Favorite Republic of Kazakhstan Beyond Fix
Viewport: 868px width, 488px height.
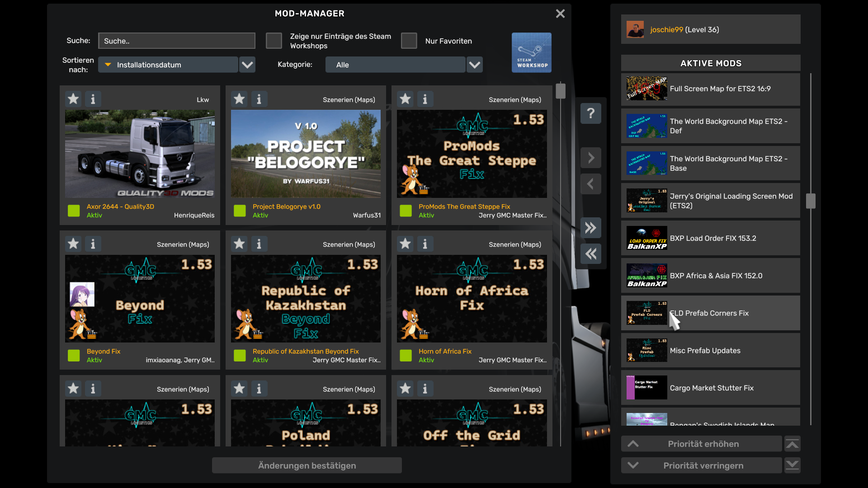(239, 244)
